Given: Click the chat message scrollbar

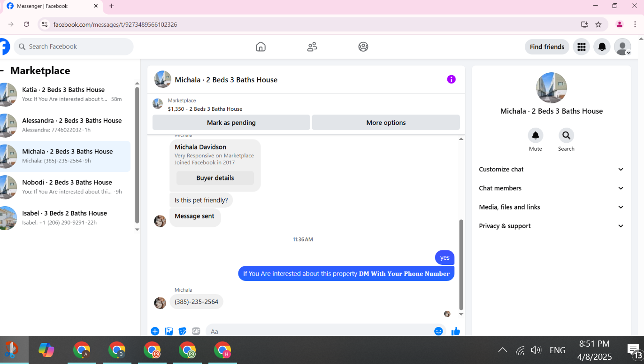Looking at the screenshot, I should [x=461, y=264].
